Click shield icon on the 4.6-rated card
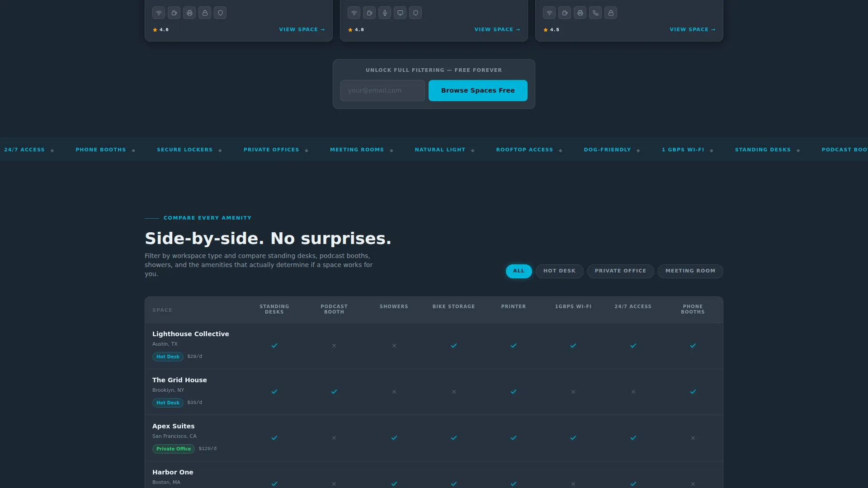The height and width of the screenshot is (488, 868). coord(220,13)
